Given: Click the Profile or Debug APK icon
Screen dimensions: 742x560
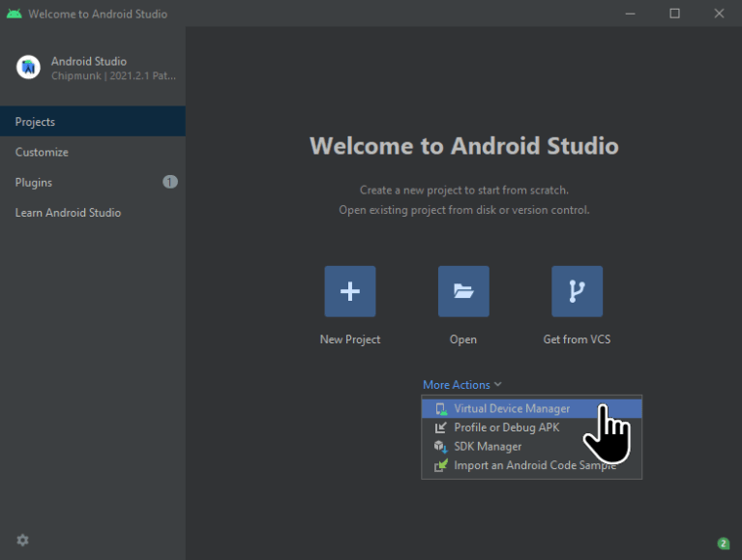Looking at the screenshot, I should coord(440,427).
